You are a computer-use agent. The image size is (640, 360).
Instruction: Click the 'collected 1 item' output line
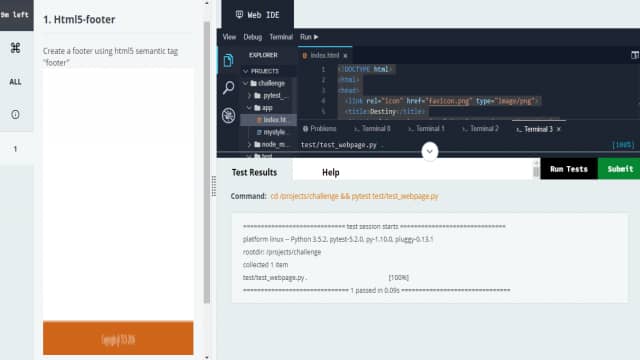(x=265, y=264)
